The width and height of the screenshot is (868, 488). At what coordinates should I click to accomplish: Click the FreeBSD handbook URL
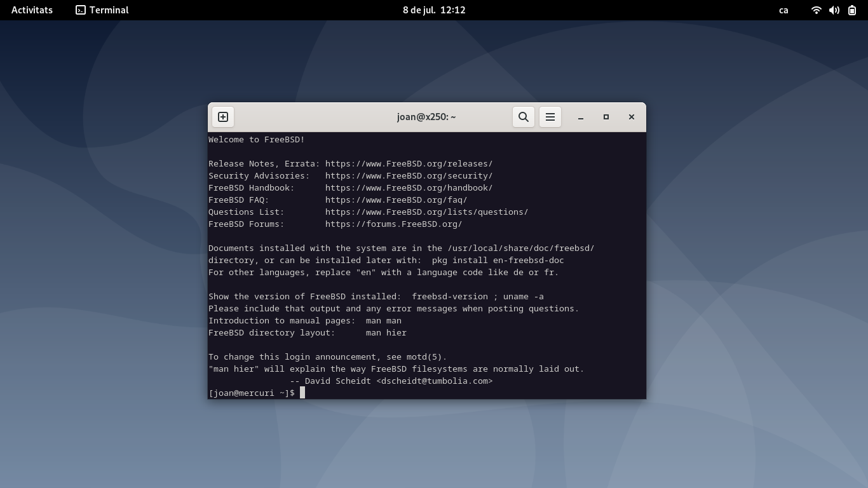409,187
